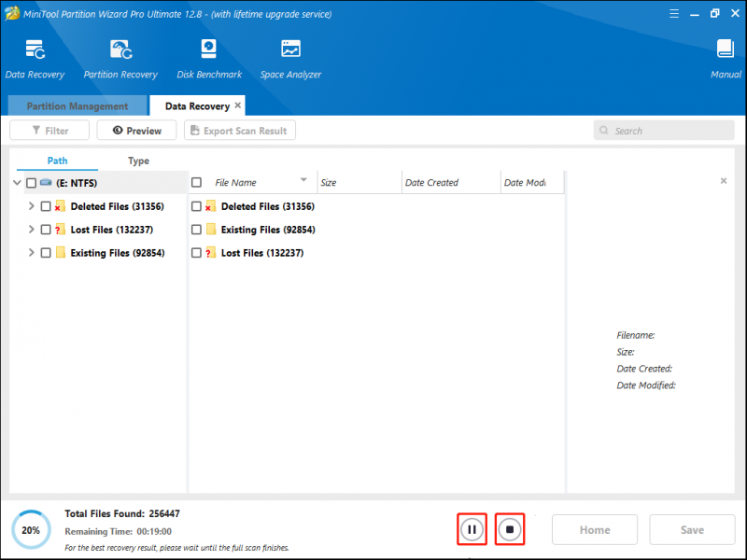Click the File Name sort arrow
The height and width of the screenshot is (560, 747).
point(303,179)
